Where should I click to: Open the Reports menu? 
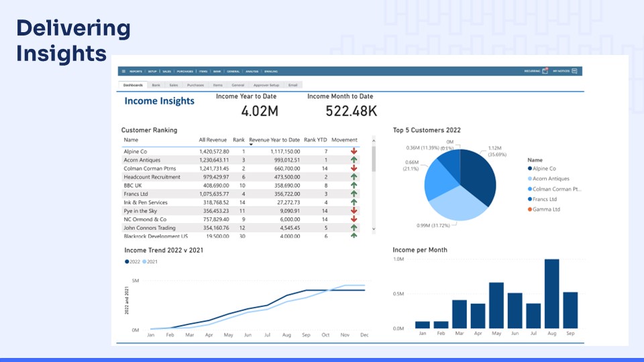(136, 72)
